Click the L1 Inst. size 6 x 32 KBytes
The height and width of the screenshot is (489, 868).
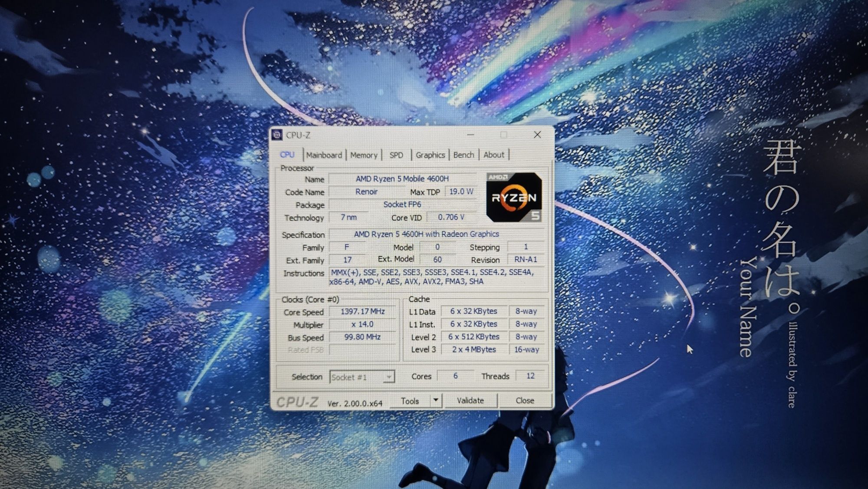[x=473, y=324]
